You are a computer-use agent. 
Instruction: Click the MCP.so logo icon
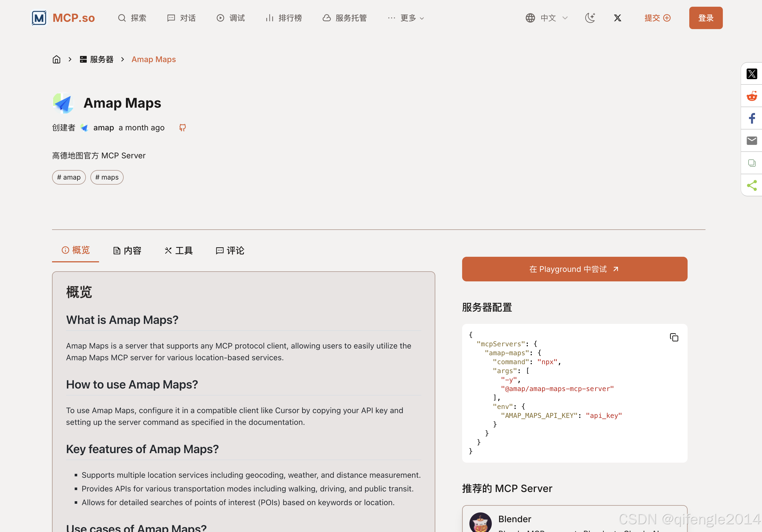39,18
